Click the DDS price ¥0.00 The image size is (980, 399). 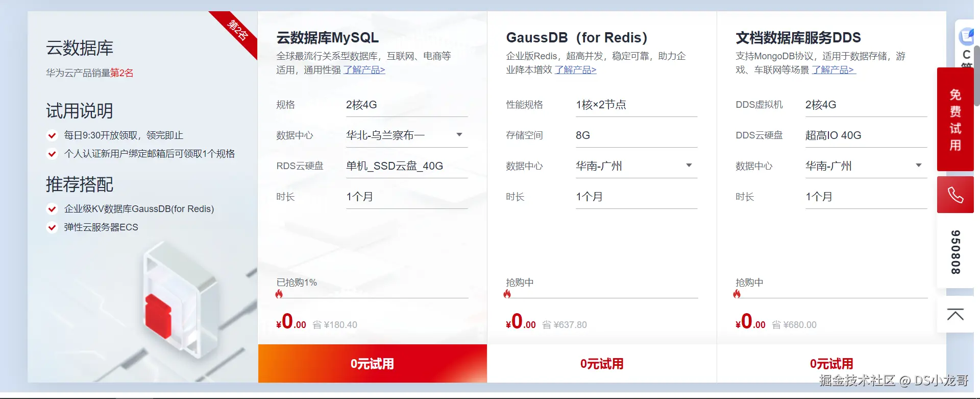[750, 322]
